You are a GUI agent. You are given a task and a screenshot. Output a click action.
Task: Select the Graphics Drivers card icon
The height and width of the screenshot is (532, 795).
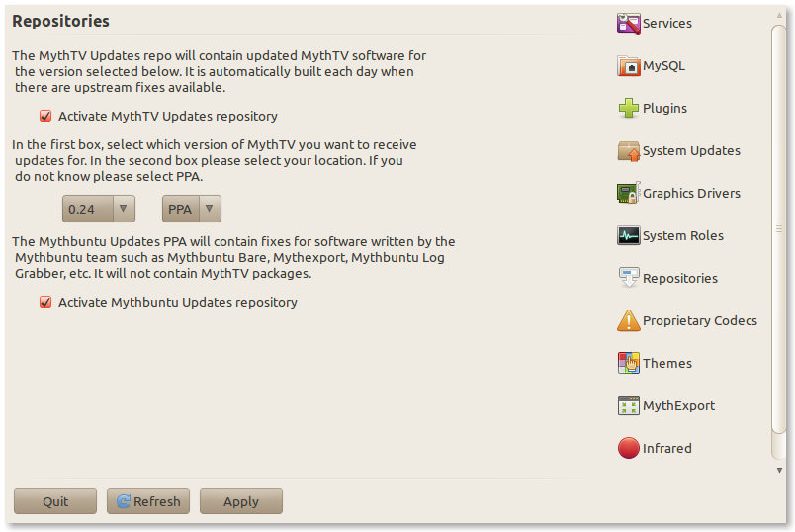coord(628,193)
